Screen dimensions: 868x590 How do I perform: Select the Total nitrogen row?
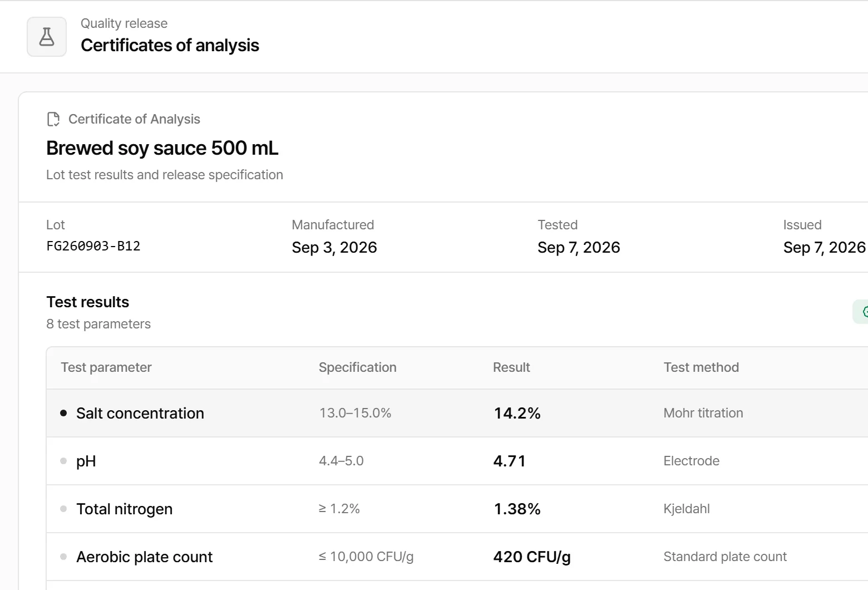(457, 509)
